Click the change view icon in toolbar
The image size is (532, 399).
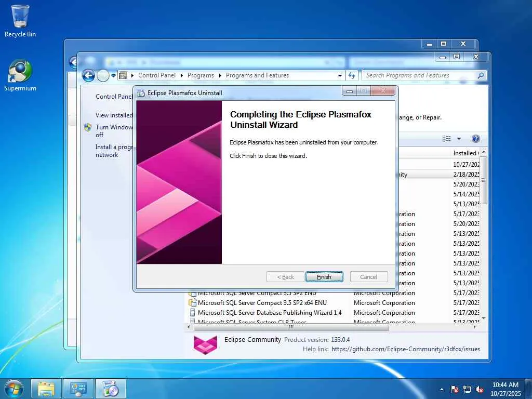[446, 138]
